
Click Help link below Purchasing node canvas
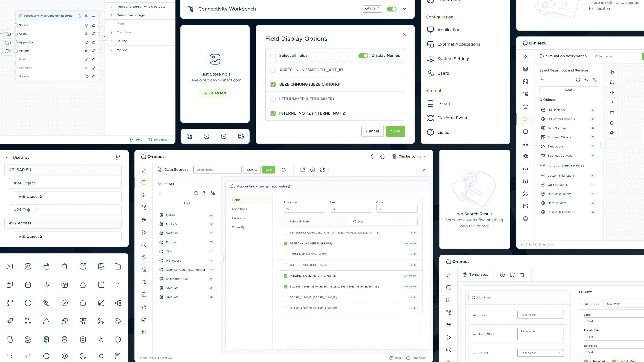click(136, 140)
